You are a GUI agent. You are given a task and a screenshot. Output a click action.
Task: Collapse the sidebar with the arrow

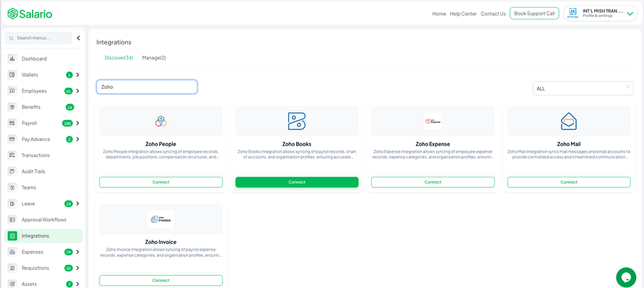(78, 38)
